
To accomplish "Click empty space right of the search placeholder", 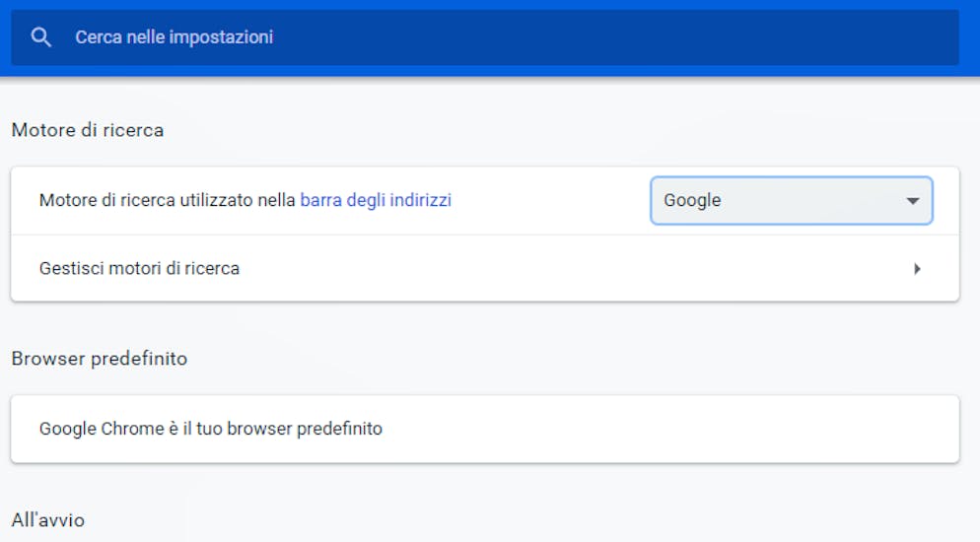I will [x=612, y=37].
